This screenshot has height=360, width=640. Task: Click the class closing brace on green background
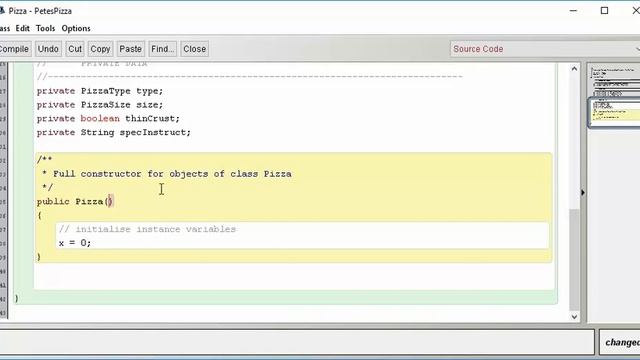coord(17,298)
